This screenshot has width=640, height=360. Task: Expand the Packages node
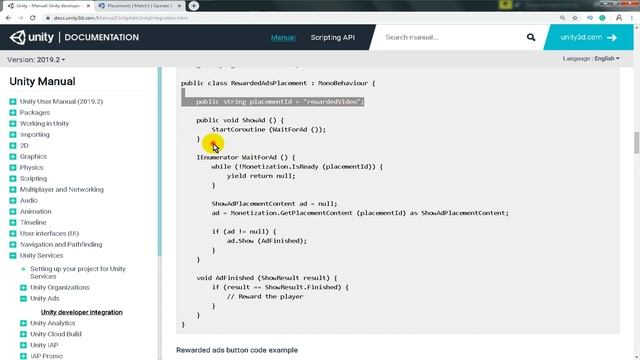click(13, 113)
